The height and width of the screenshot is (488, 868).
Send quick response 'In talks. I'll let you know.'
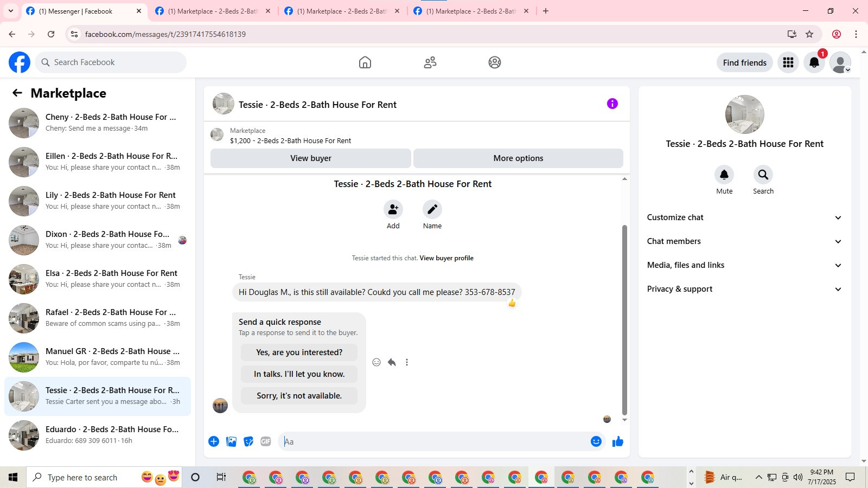(x=299, y=374)
